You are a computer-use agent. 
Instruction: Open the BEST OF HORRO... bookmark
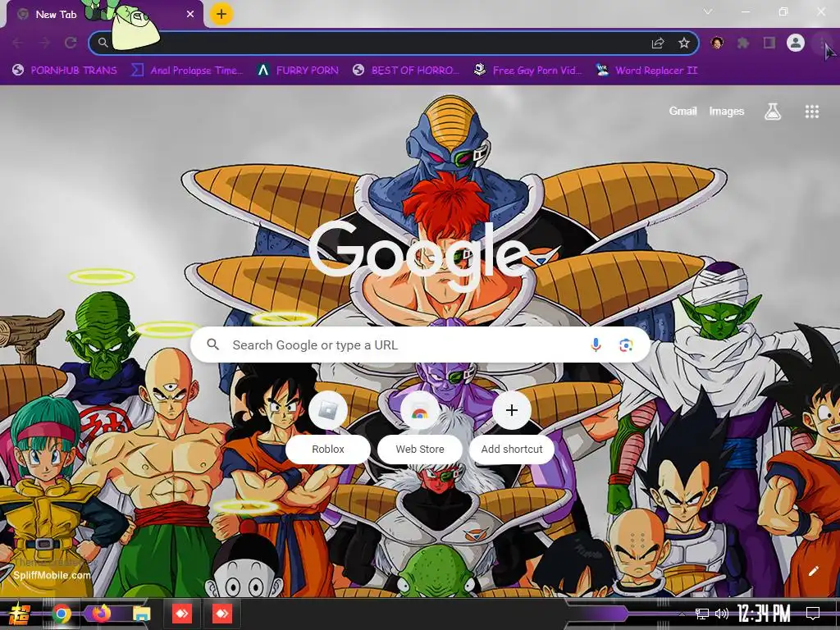[x=406, y=71]
